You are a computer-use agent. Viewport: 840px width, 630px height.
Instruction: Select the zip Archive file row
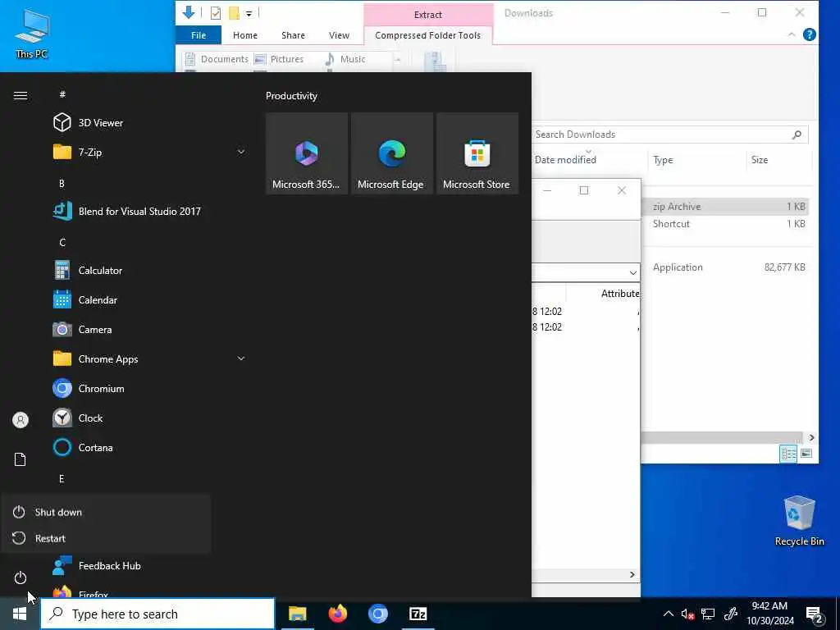tap(724, 206)
